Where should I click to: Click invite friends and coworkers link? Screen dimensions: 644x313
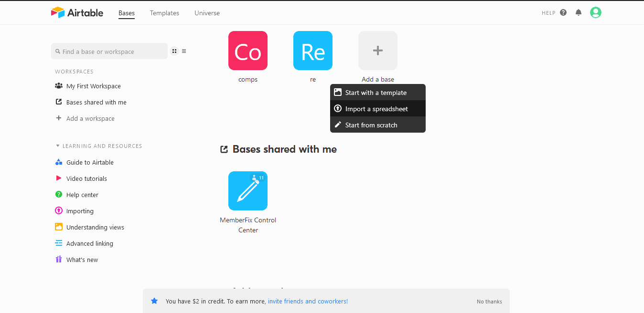tap(308, 302)
